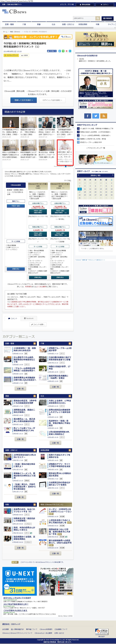Click RSS icon of 医療・看護 category
This screenshot has height=644, width=116.
point(35,343)
